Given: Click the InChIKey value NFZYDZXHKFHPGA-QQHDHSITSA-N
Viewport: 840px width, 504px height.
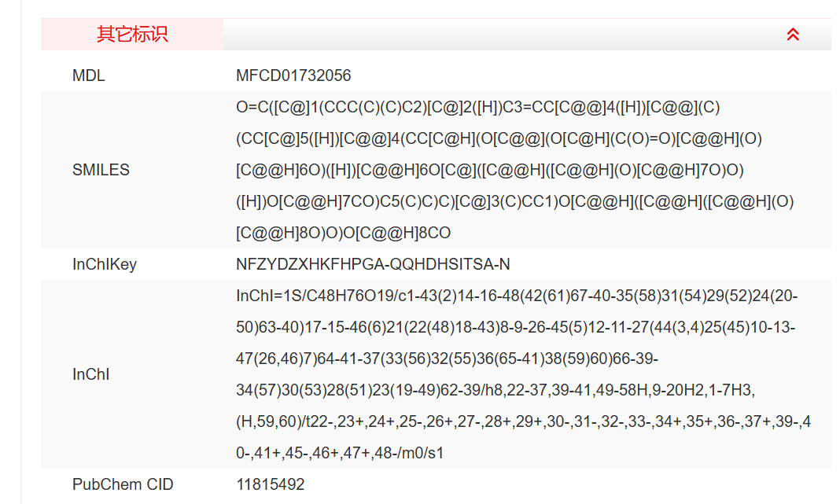Looking at the screenshot, I should click(x=373, y=265).
